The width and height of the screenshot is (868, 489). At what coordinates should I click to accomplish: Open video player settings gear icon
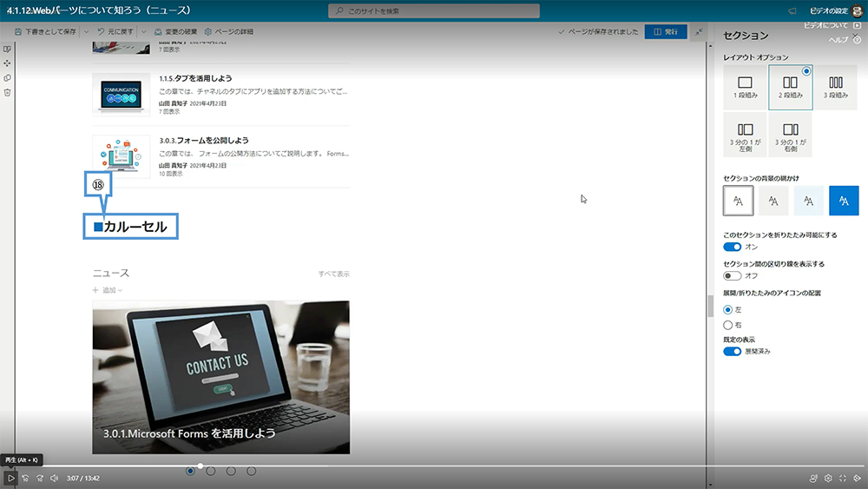point(828,478)
